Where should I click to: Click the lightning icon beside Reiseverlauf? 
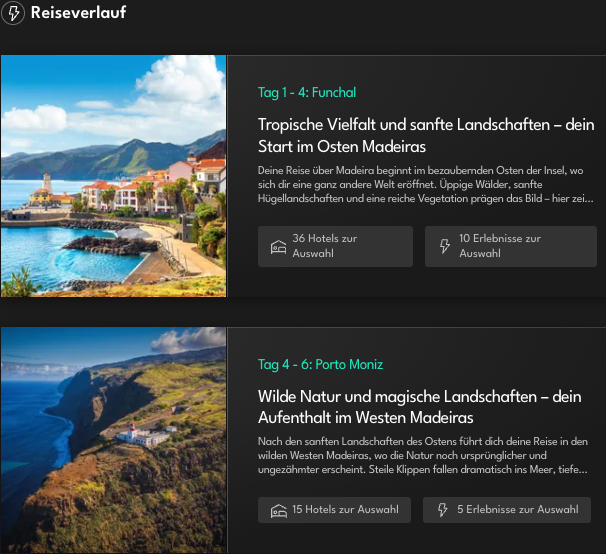coord(13,13)
